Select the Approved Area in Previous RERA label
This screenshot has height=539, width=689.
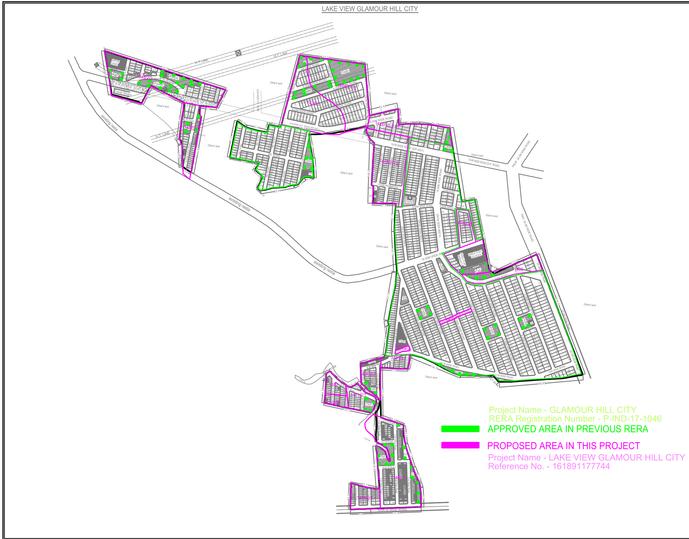(560, 429)
